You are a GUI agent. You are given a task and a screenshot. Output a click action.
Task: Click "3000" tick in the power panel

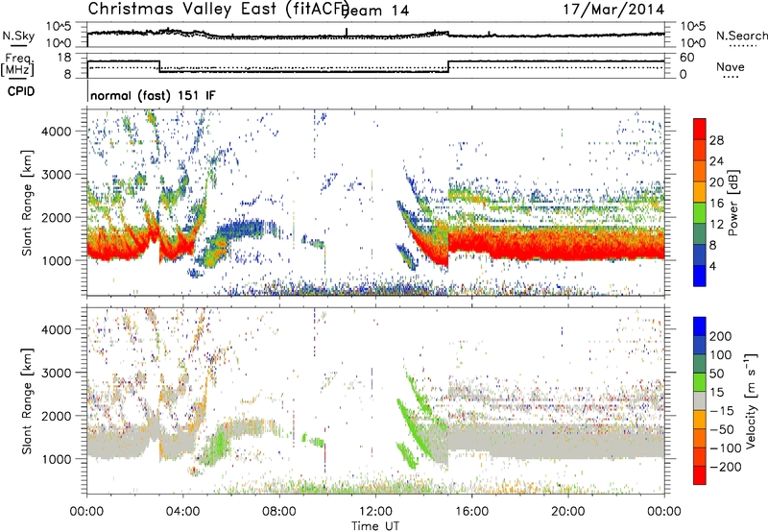pos(57,175)
